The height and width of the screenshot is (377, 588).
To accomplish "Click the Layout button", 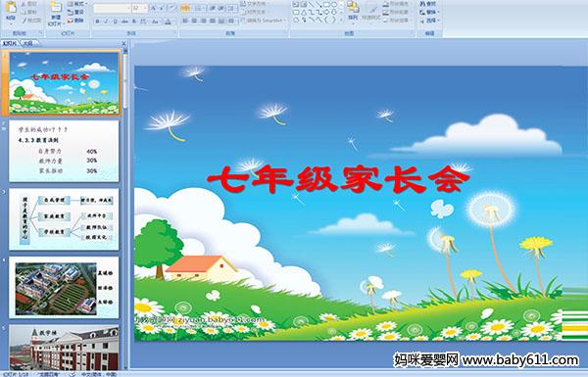I will (x=76, y=4).
